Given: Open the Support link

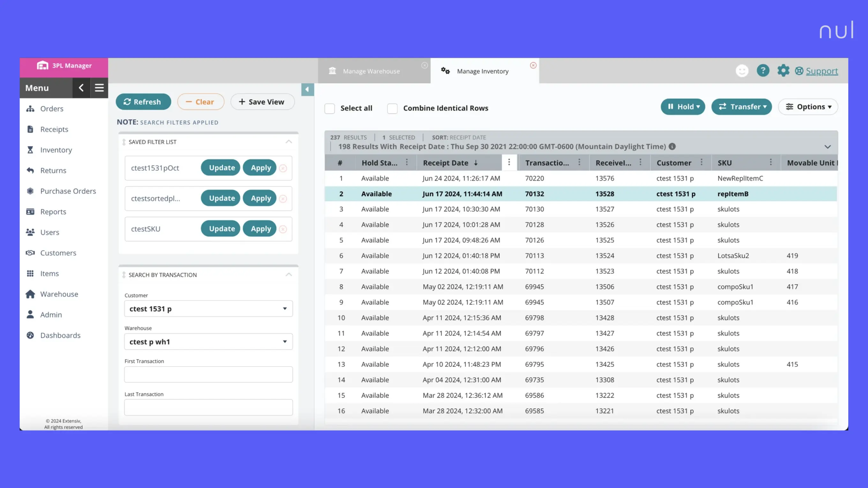Looking at the screenshot, I should click(x=822, y=71).
